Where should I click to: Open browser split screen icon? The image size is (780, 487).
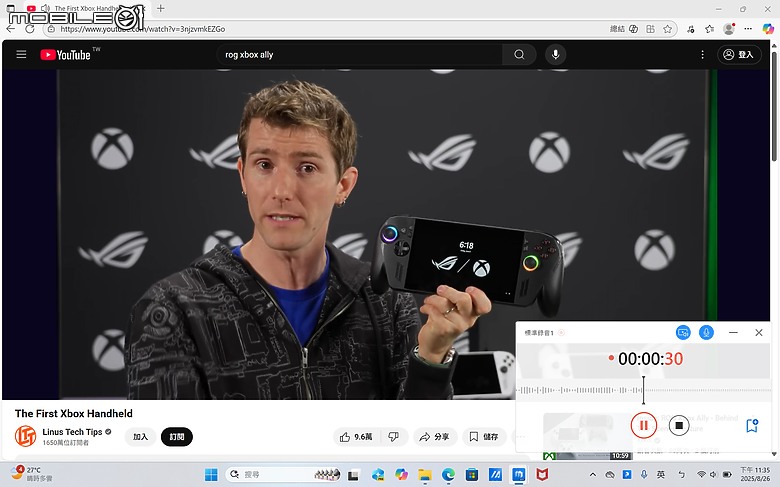click(650, 29)
